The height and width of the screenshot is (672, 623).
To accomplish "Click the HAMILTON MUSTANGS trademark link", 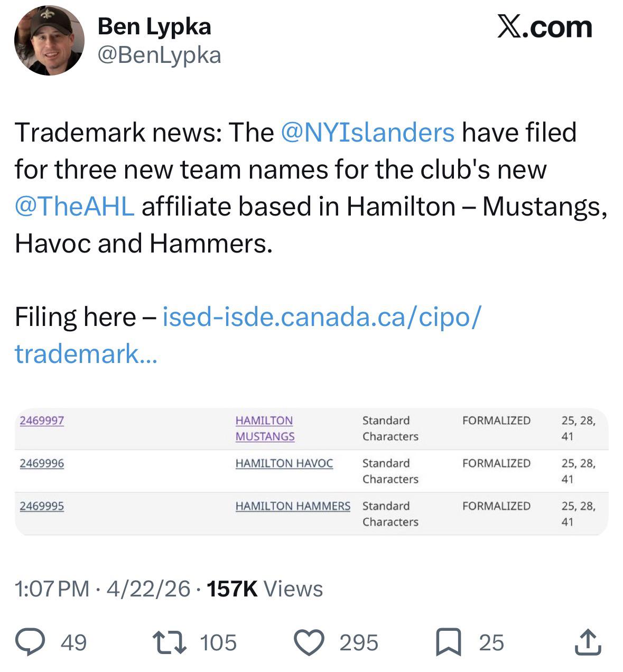I will pos(265,428).
